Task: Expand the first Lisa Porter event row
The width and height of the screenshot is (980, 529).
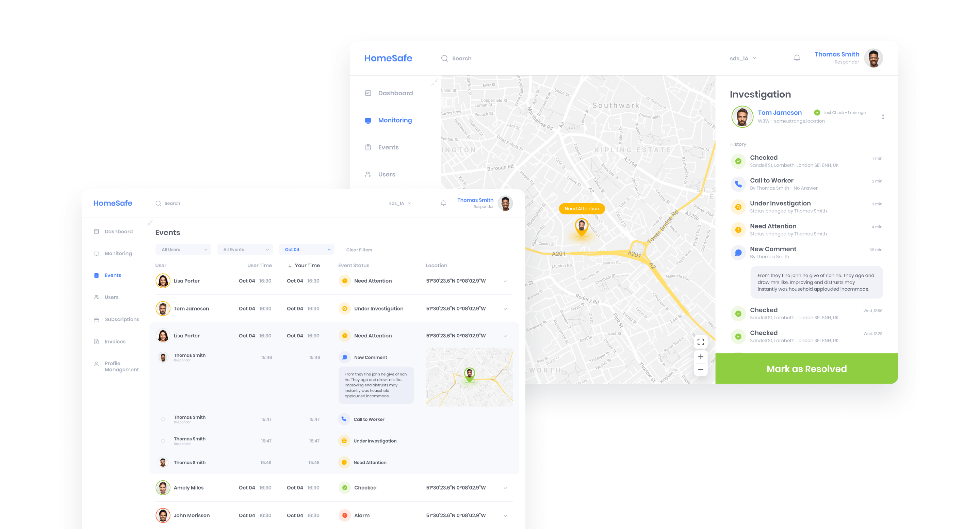Action: tap(505, 281)
